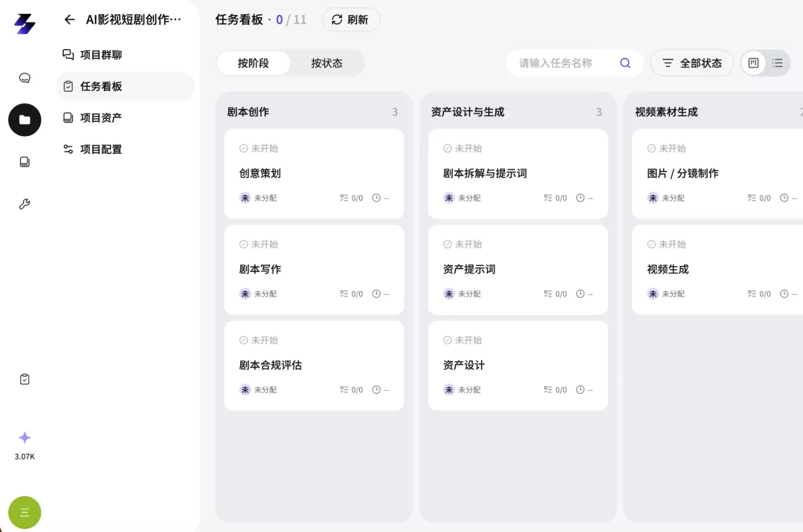Click the 未 avatar on 视频生成 card
The height and width of the screenshot is (532, 803).
[x=653, y=293]
